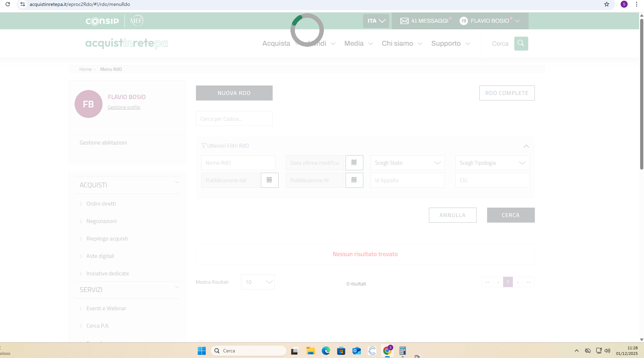Open the Mostra Risultati count dropdown
This screenshot has width=644, height=358.
pos(258,282)
